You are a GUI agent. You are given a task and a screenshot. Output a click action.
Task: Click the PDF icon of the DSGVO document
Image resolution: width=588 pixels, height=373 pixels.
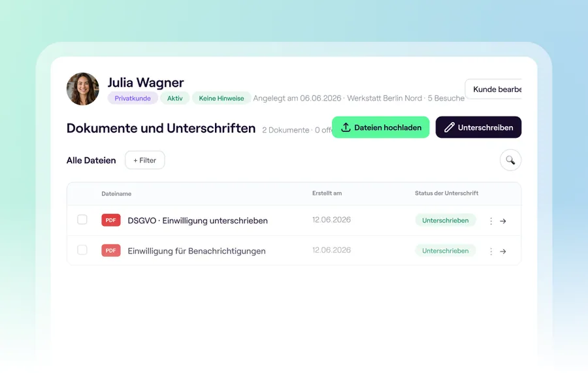110,220
